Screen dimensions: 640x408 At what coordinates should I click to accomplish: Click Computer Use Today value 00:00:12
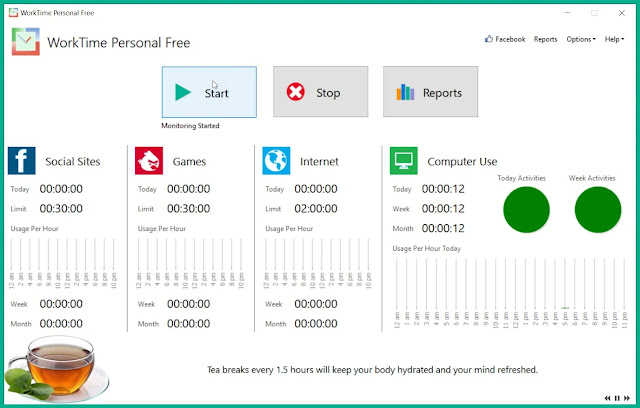(443, 189)
